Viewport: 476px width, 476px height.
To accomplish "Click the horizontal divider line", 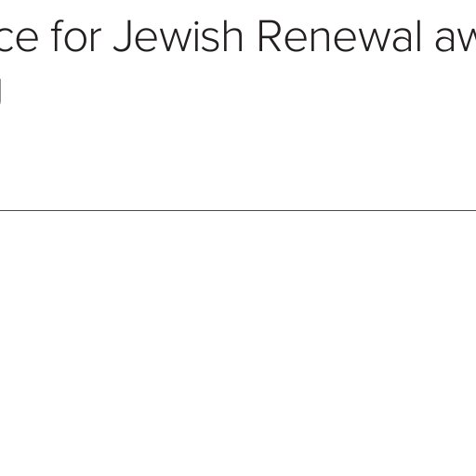I will [238, 210].
